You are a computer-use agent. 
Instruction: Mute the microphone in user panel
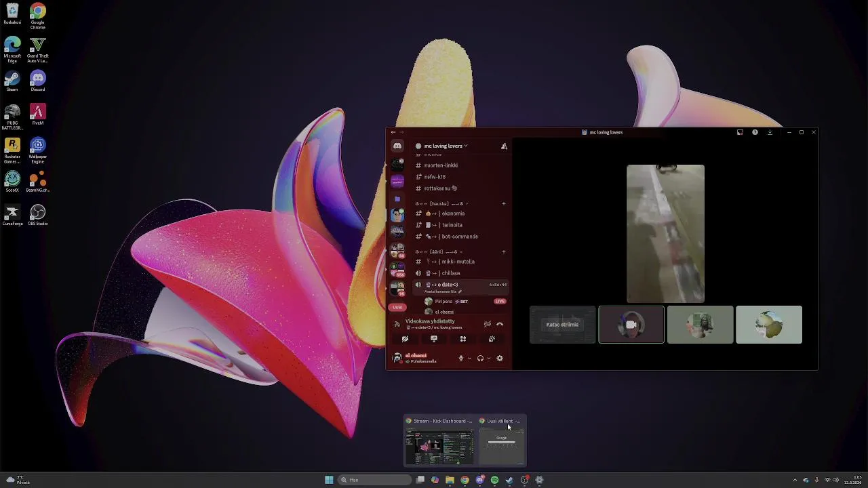[460, 359]
